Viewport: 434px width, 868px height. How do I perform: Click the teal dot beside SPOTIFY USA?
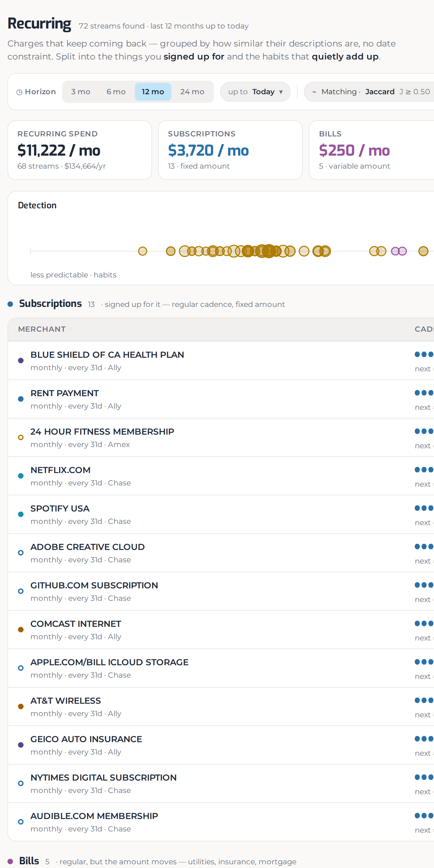point(21,514)
